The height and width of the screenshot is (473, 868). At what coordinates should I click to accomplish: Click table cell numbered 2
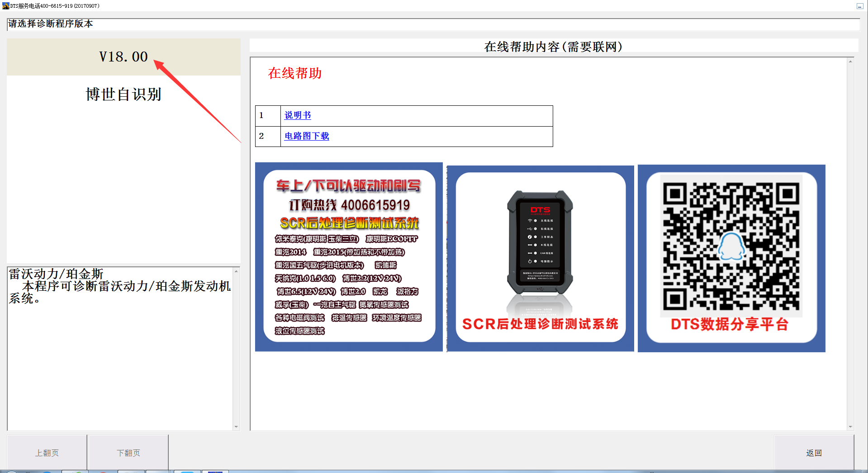coord(268,137)
